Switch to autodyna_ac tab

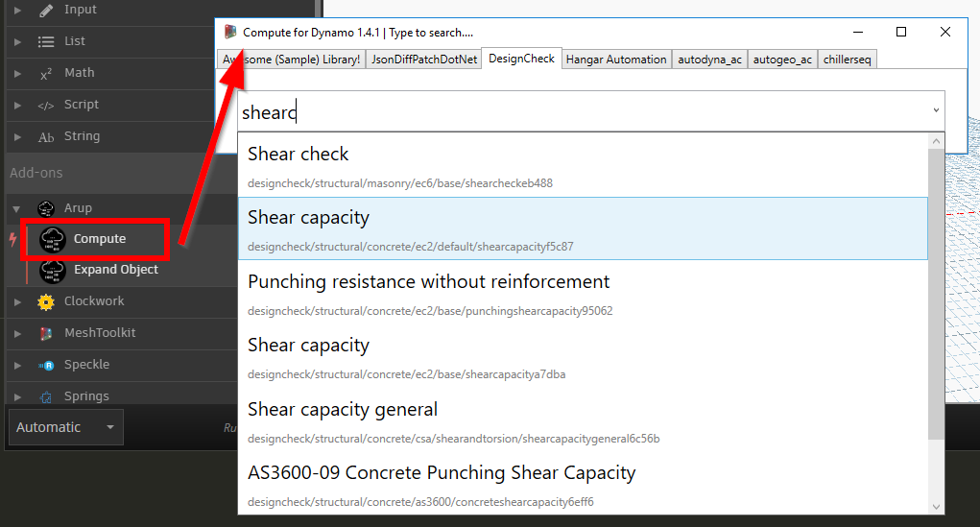pyautogui.click(x=709, y=60)
